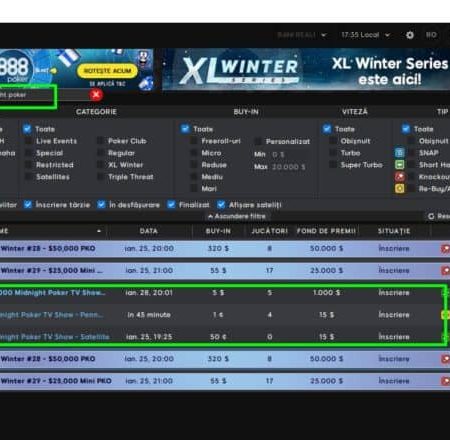Sort by the DATA column header
The height and width of the screenshot is (440, 450).
coord(149,231)
